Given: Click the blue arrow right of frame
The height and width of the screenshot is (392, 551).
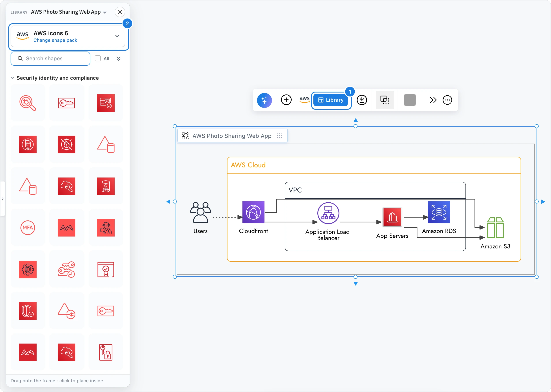Looking at the screenshot, I should coord(543,202).
